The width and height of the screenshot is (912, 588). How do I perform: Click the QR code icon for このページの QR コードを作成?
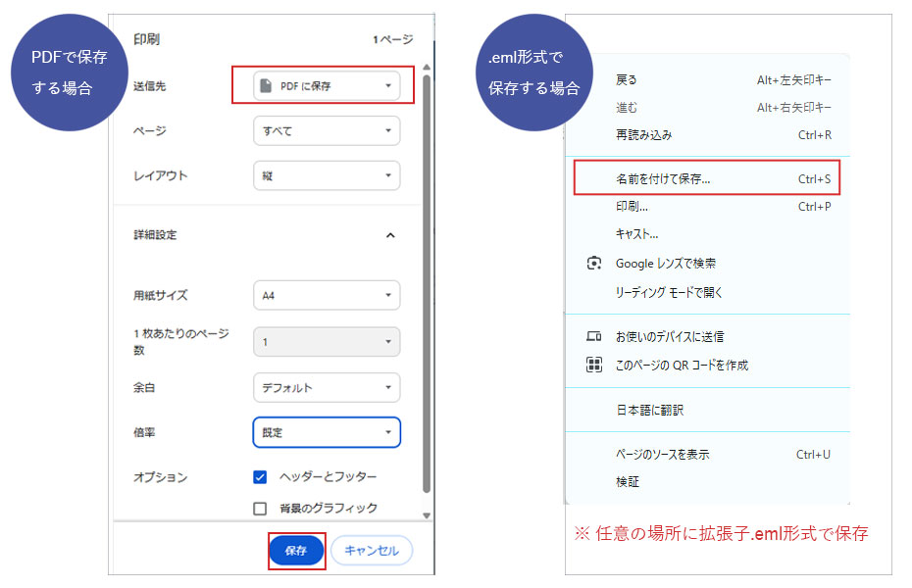click(x=594, y=364)
